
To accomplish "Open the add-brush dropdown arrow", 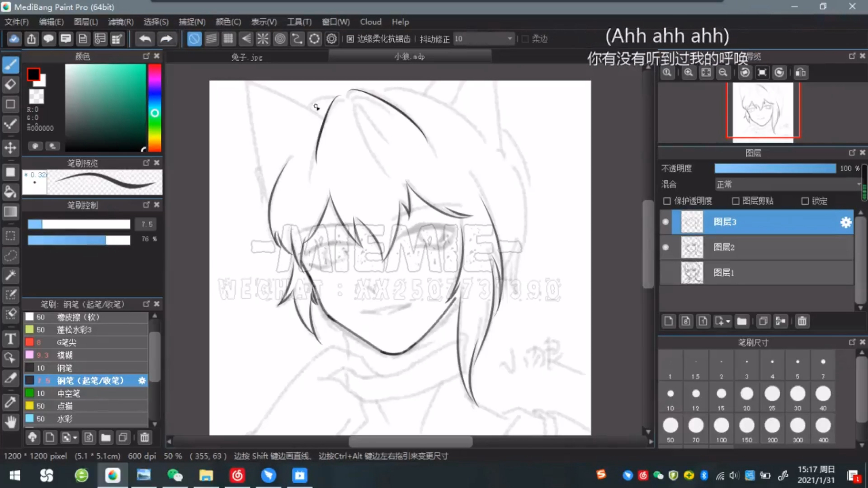I will pyautogui.click(x=75, y=437).
